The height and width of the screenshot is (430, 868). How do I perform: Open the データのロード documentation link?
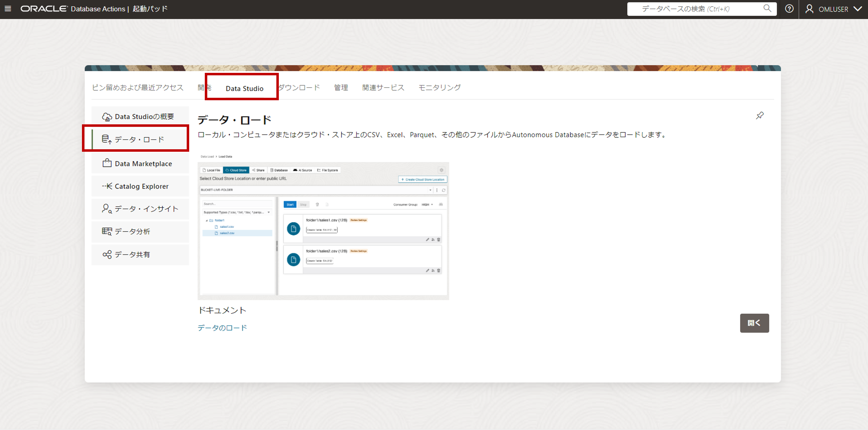(x=222, y=328)
